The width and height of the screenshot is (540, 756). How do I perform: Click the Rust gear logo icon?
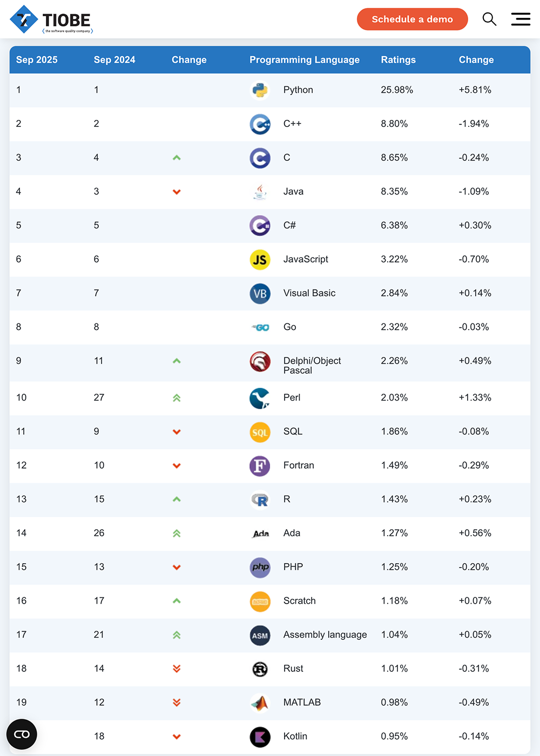pos(260,669)
